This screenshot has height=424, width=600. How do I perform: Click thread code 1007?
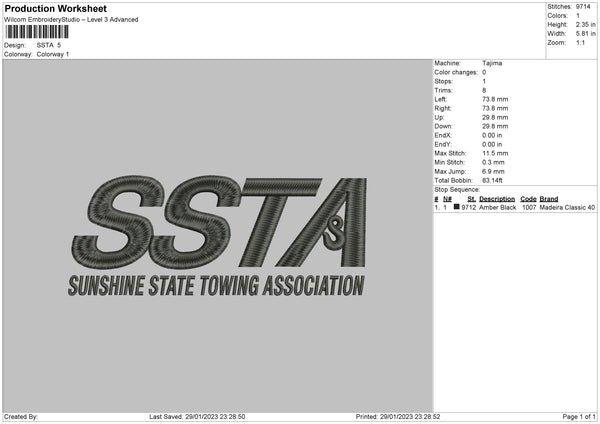click(529, 207)
